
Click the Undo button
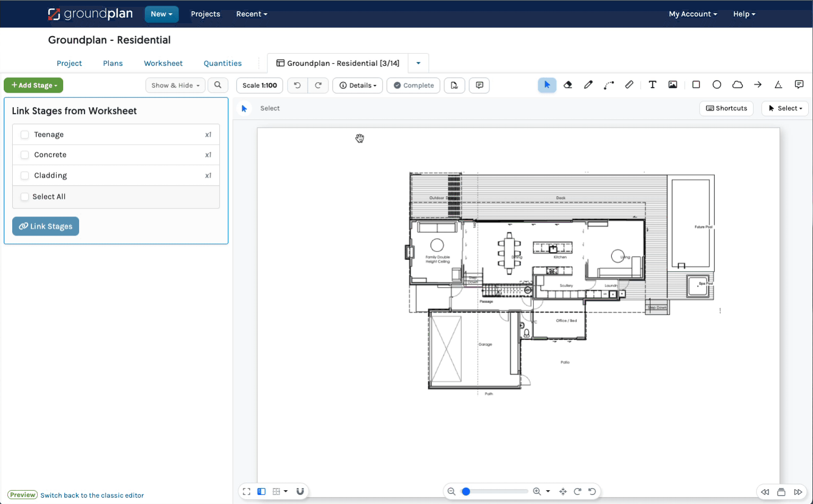click(297, 85)
